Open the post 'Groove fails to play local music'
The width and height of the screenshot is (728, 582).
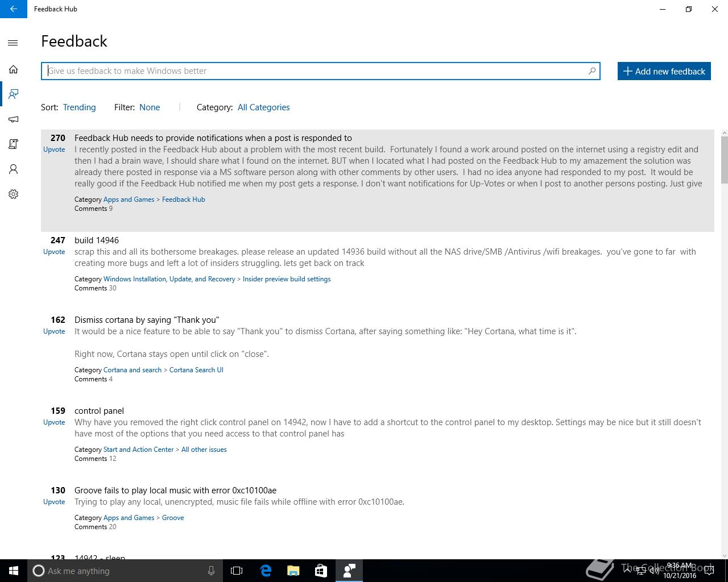pyautogui.click(x=175, y=490)
